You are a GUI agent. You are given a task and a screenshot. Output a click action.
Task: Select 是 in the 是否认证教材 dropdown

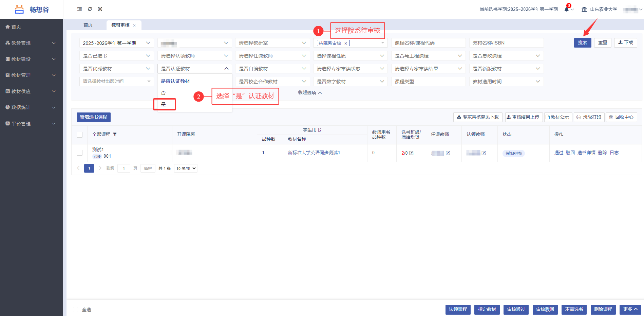click(164, 104)
